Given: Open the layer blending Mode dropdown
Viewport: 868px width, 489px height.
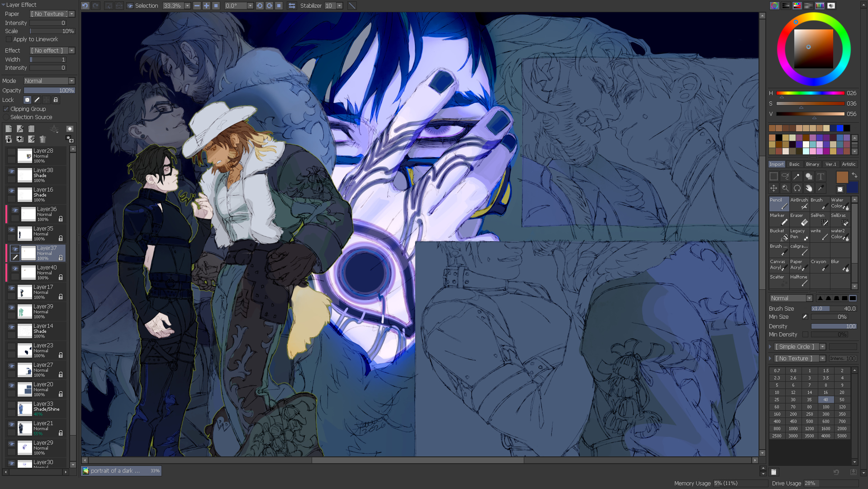Looking at the screenshot, I should point(49,81).
